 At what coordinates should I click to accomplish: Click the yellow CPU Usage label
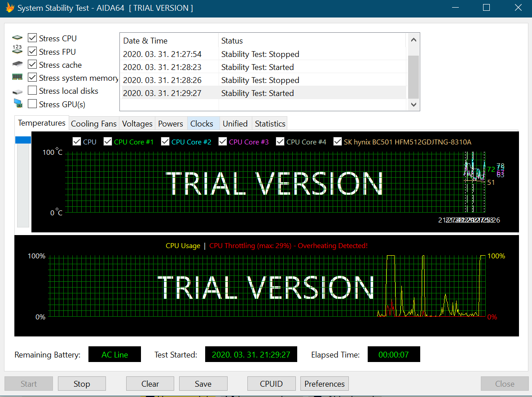(183, 245)
